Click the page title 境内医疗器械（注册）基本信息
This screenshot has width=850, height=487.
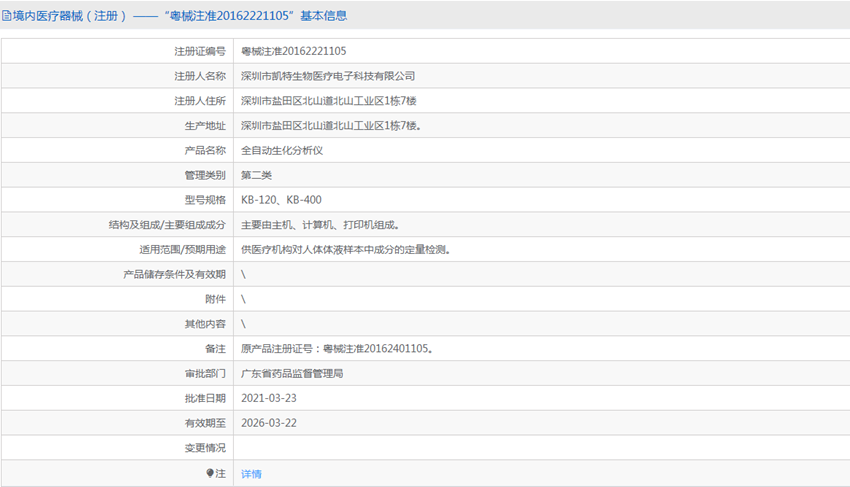pos(180,16)
